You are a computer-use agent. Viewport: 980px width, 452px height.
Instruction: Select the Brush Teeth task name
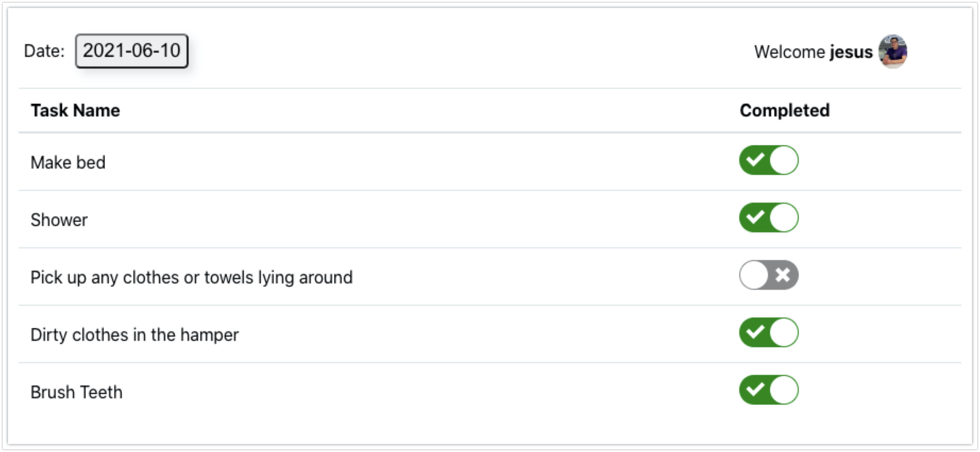point(77,393)
